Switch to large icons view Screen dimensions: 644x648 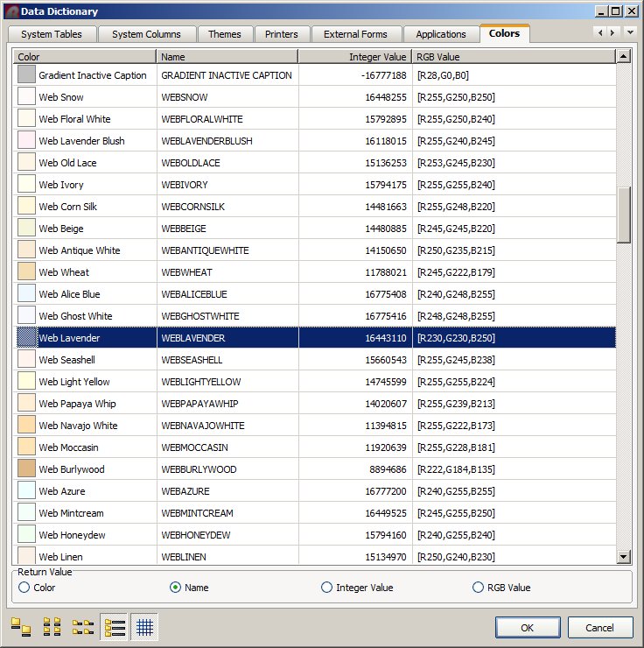click(x=20, y=627)
